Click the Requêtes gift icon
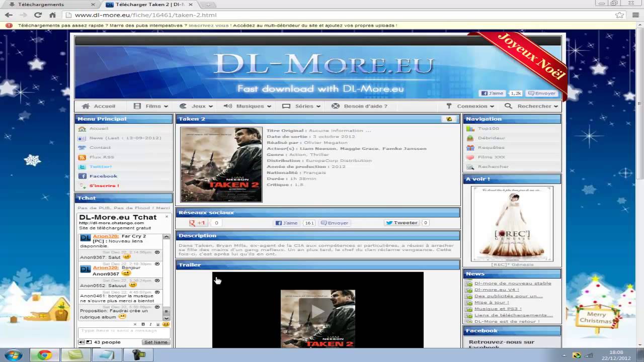Image resolution: width=644 pixels, height=362 pixels. [470, 148]
